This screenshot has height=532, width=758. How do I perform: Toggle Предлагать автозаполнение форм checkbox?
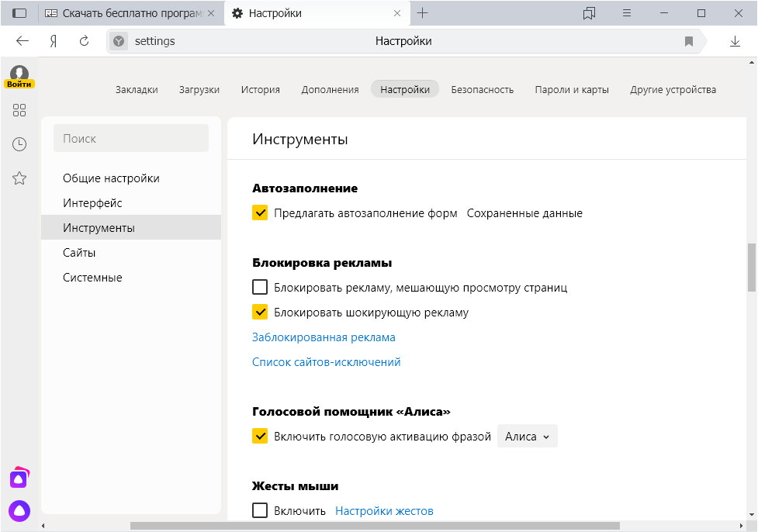pyautogui.click(x=260, y=212)
